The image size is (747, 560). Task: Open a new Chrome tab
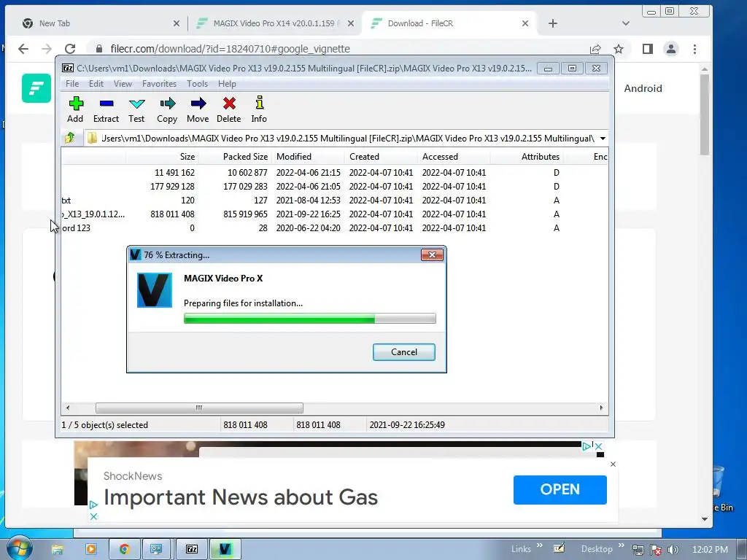click(x=553, y=23)
